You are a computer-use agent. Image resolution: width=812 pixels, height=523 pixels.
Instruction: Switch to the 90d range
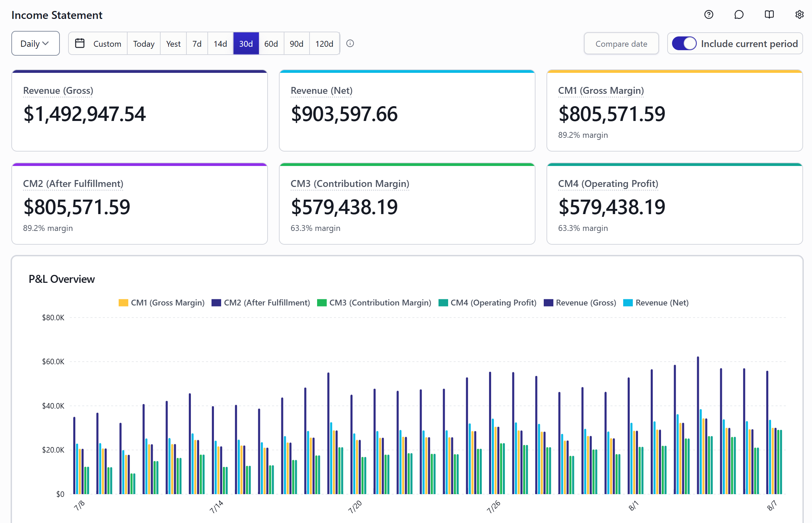click(x=296, y=43)
